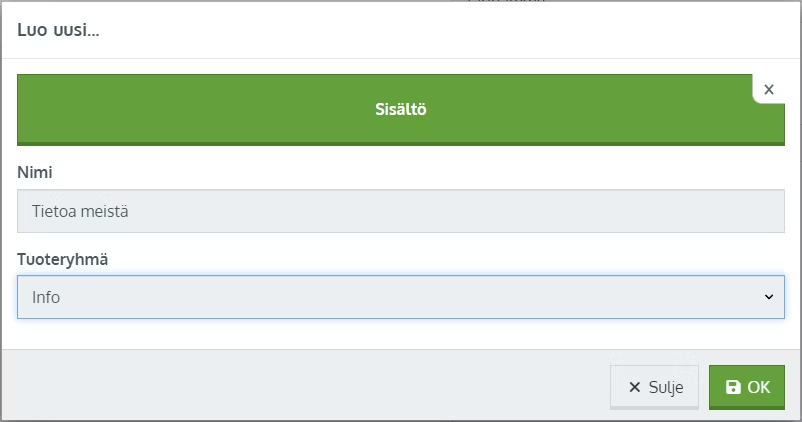802x422 pixels.
Task: Click the 'OK' text label
Action: point(759,387)
